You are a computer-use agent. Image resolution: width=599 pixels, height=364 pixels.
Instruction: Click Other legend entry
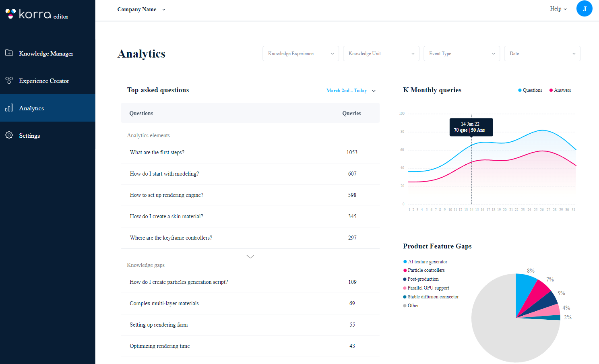pyautogui.click(x=411, y=306)
